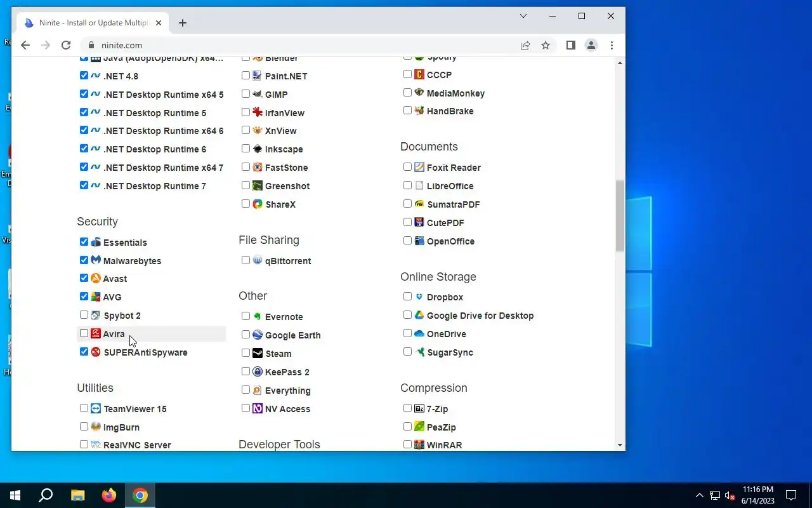Click the Avast orange icon
The width and height of the screenshot is (812, 508).
[x=96, y=278]
